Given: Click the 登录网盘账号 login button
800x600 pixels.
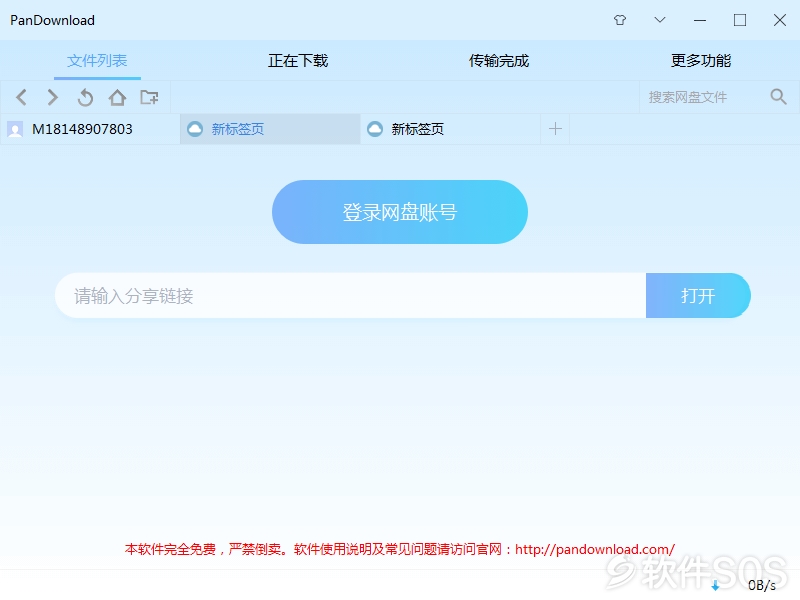Looking at the screenshot, I should point(400,212).
